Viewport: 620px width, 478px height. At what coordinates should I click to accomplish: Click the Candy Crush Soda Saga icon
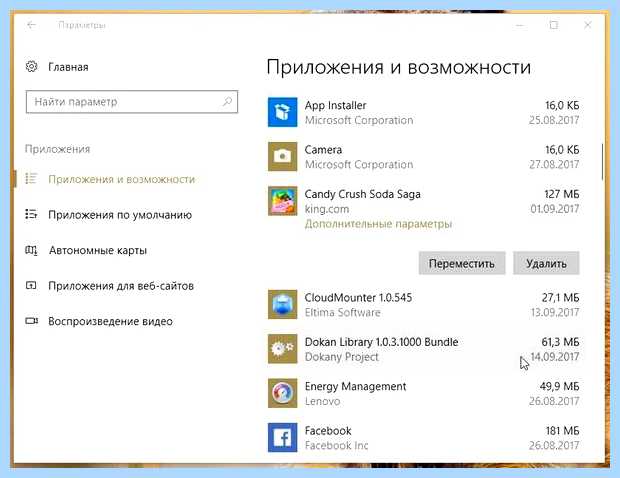[282, 201]
